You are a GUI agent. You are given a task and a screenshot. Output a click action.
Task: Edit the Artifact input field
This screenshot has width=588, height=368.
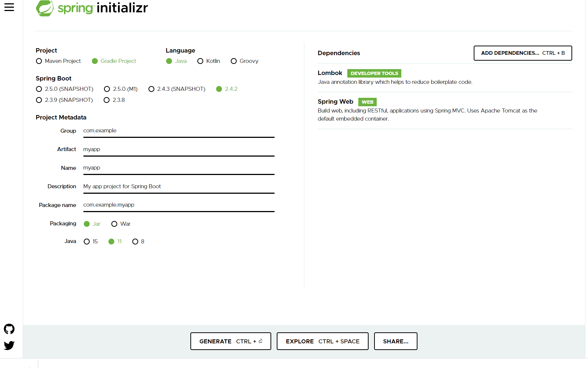(x=179, y=150)
